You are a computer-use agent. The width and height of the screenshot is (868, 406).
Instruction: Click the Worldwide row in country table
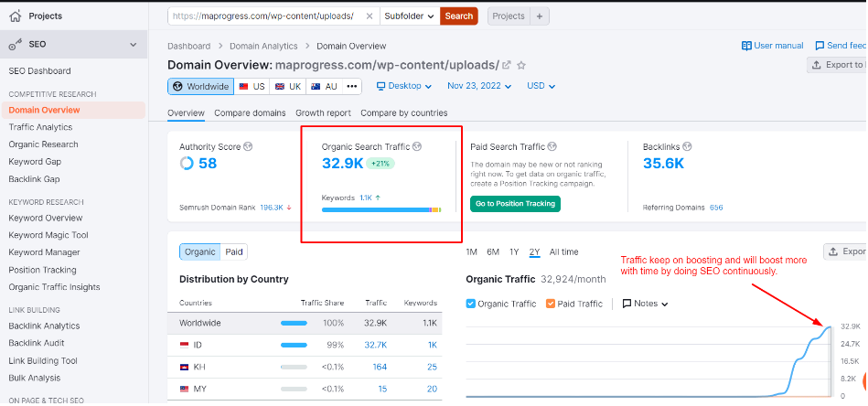click(x=305, y=323)
